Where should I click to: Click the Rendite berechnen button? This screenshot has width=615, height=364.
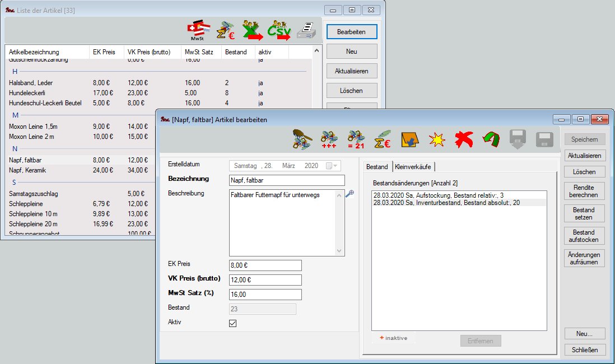click(x=584, y=191)
